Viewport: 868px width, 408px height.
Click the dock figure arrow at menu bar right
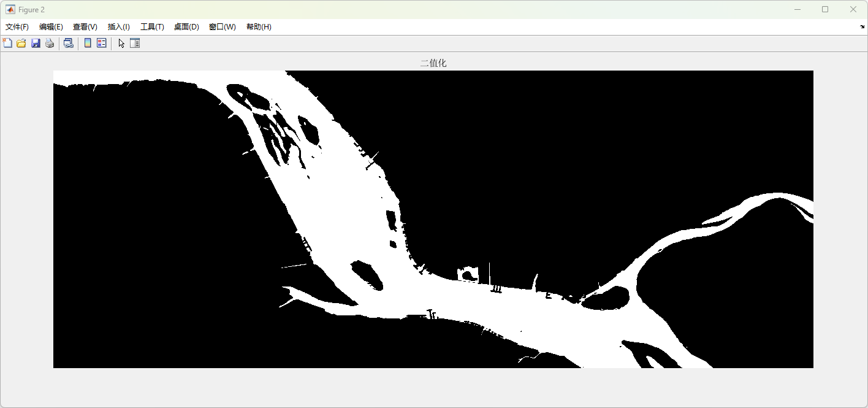862,27
